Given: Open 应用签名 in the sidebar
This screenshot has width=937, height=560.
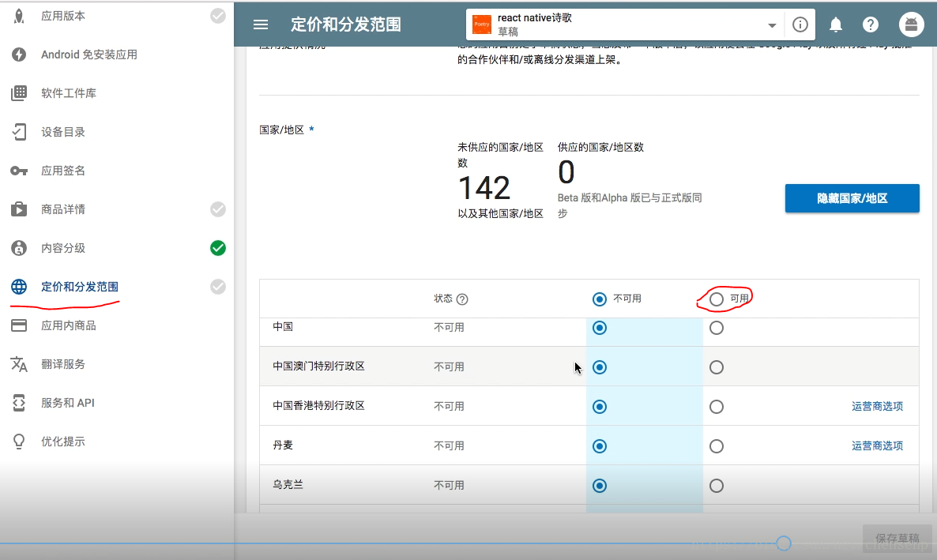Looking at the screenshot, I should click(x=63, y=171).
